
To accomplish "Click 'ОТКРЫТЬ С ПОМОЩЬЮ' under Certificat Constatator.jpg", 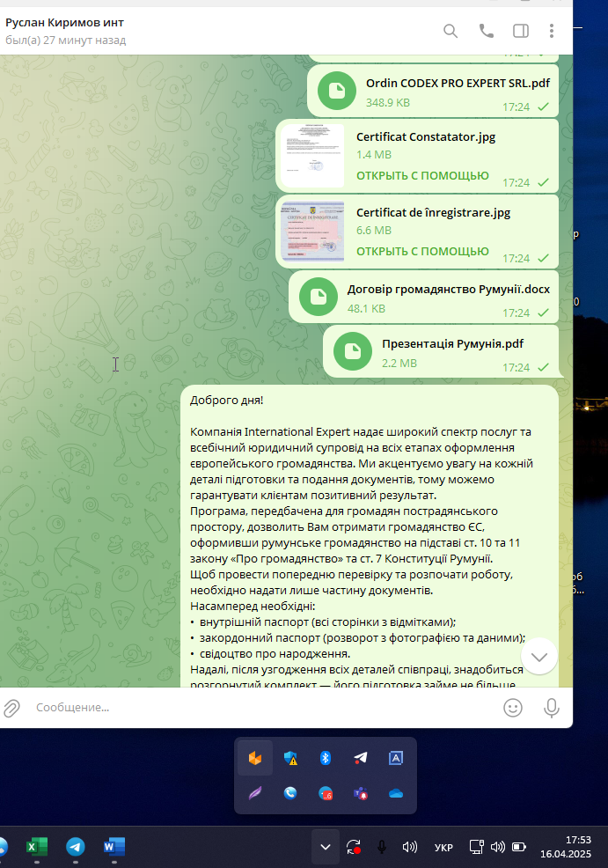I will coord(422,175).
